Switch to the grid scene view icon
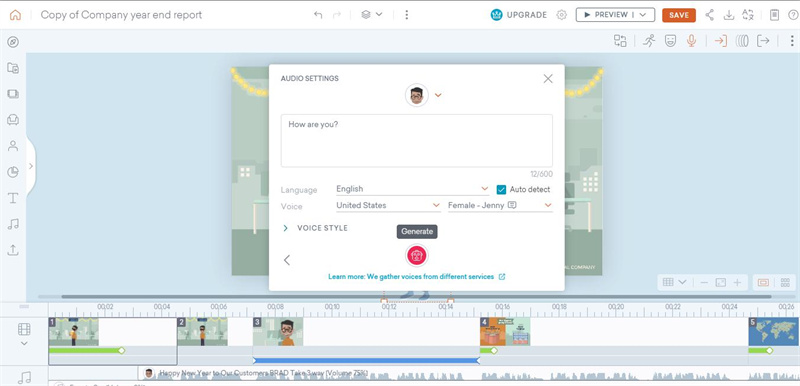This screenshot has height=386, width=800. click(x=785, y=282)
